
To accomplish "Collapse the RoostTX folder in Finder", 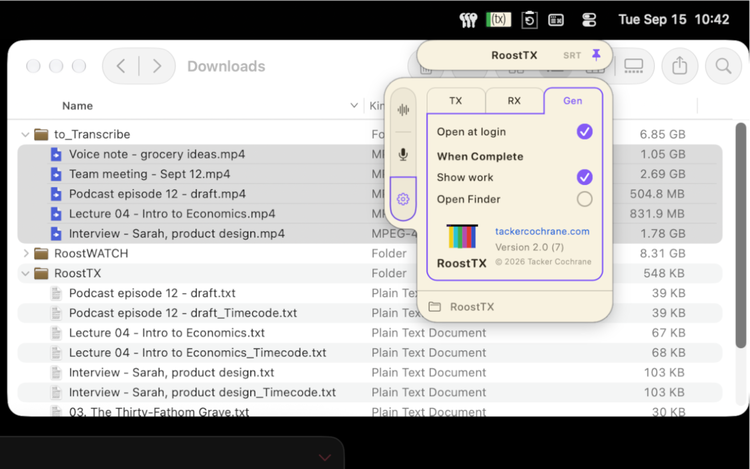I will (25, 273).
